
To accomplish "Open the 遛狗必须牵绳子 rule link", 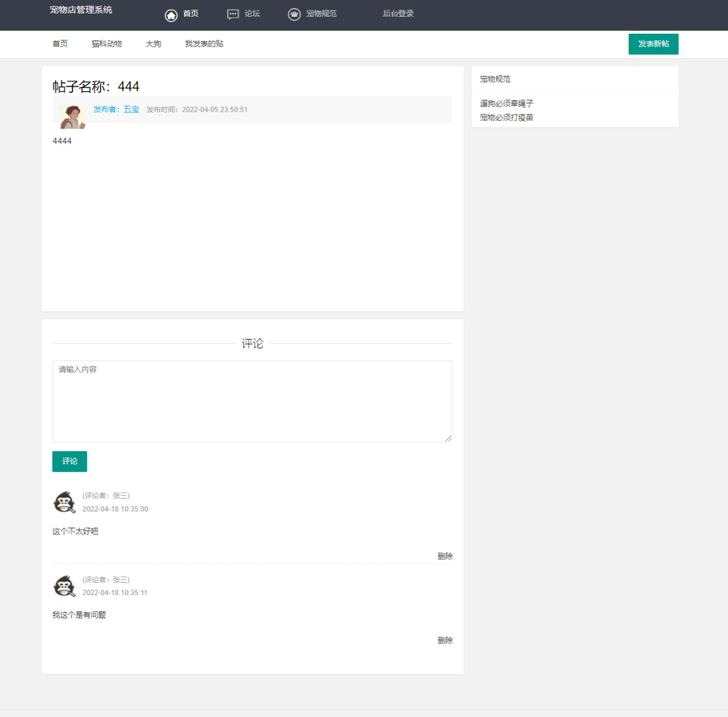I will [506, 104].
